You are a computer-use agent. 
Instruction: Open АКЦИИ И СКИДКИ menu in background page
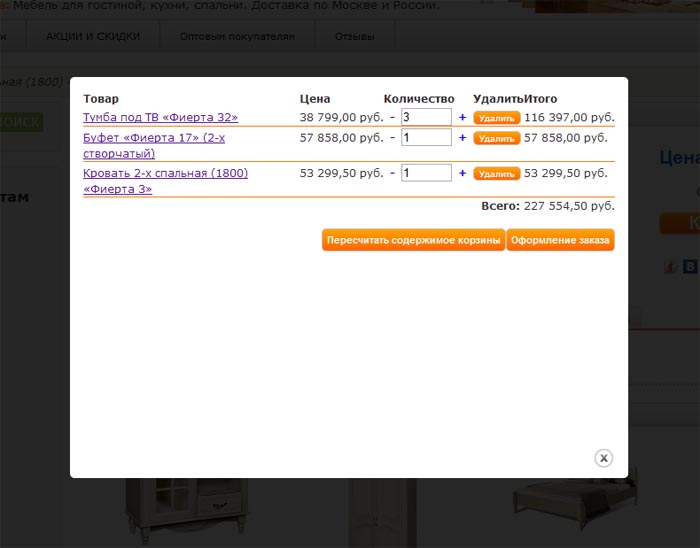point(93,36)
